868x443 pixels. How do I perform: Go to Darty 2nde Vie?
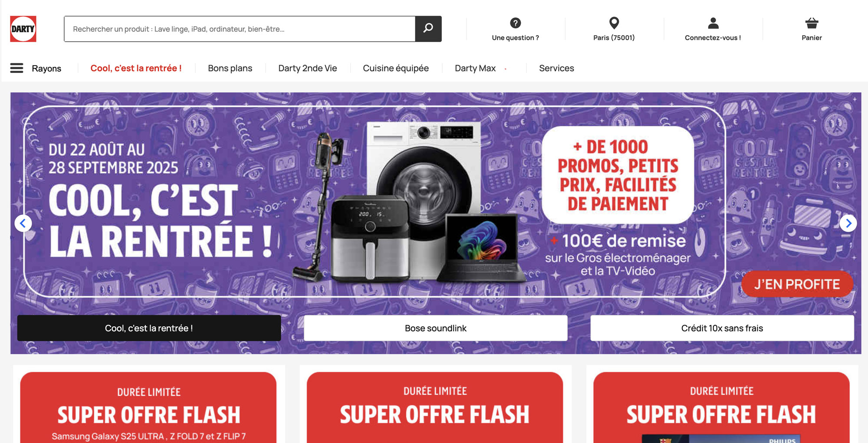[x=307, y=68]
